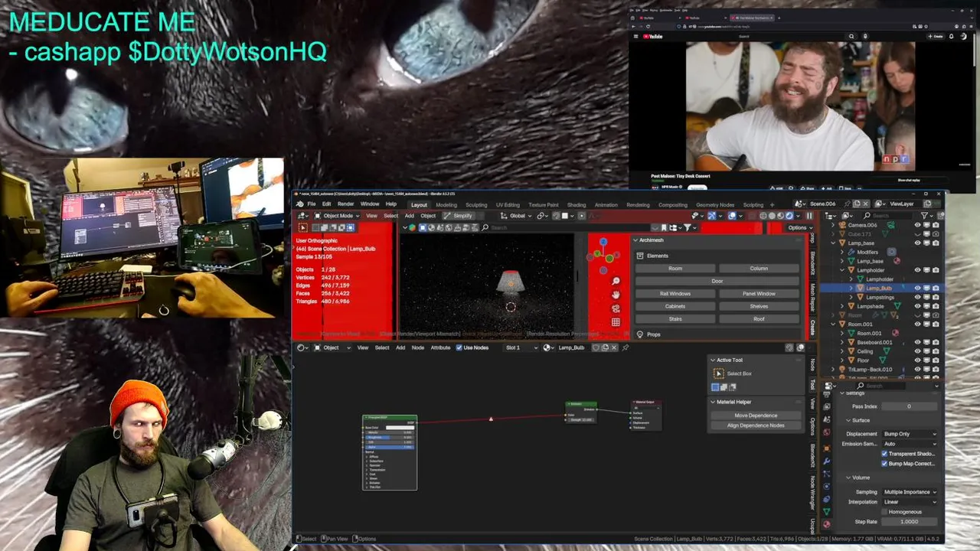Toggle the camera view icon in viewport
The width and height of the screenshot is (980, 551).
(x=616, y=308)
